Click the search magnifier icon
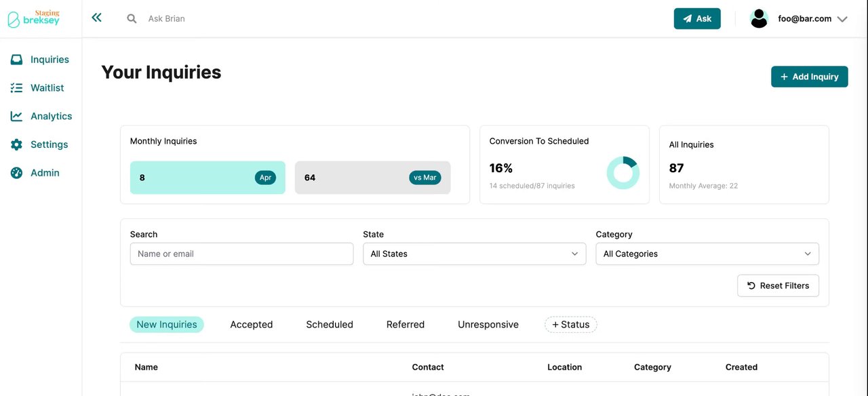The height and width of the screenshot is (396, 868). 132,18
